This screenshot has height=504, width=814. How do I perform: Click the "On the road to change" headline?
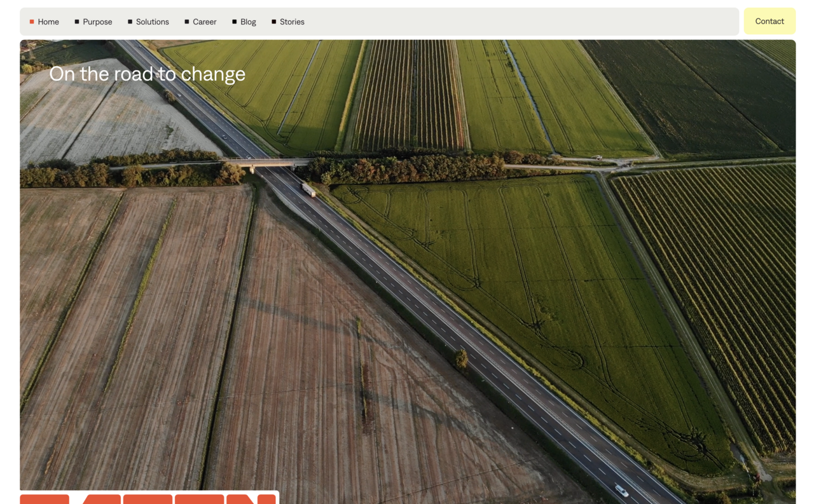(x=147, y=74)
